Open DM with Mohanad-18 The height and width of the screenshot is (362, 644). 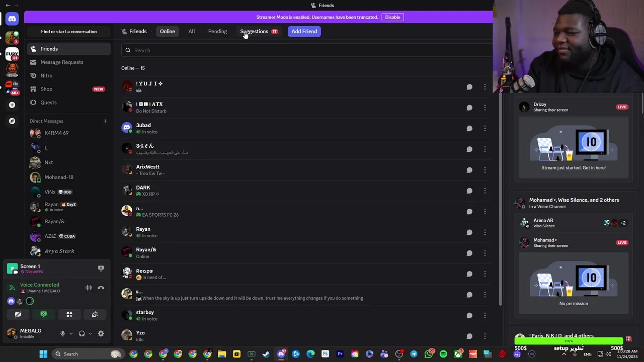point(69,177)
